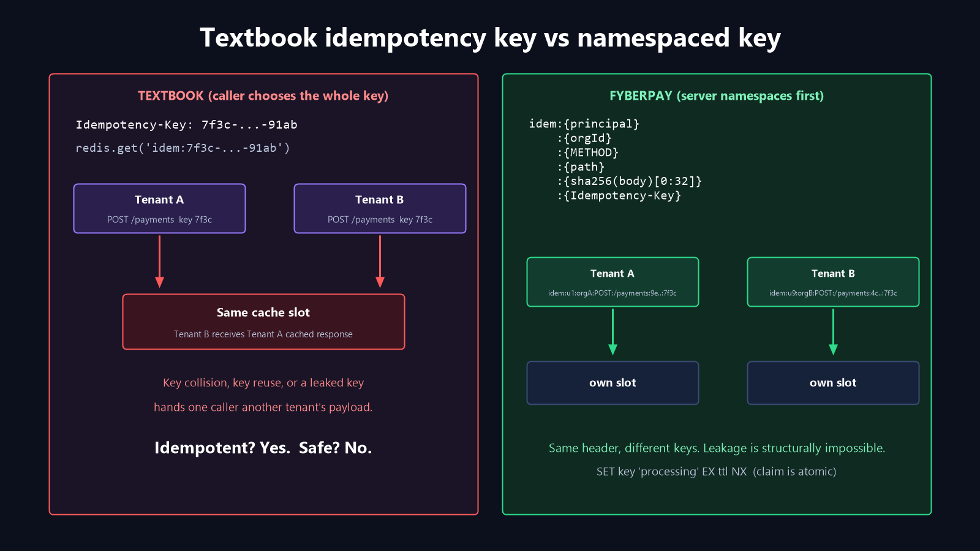Select the "own slot" box below FyberPay Tenant A
This screenshot has height=551, width=980.
pyautogui.click(x=612, y=383)
